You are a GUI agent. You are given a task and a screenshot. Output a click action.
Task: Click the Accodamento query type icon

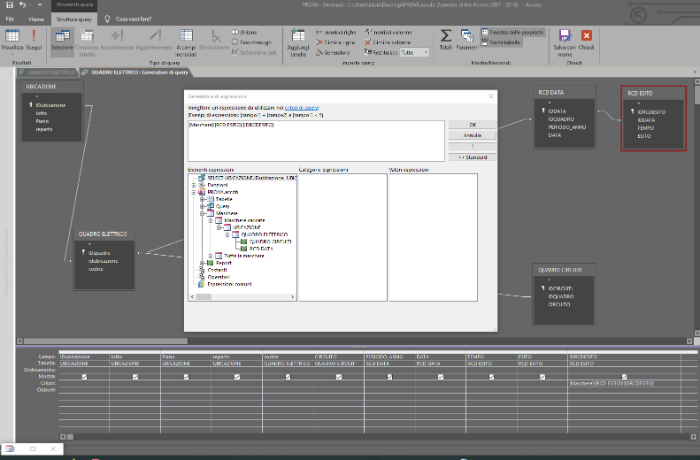117,40
